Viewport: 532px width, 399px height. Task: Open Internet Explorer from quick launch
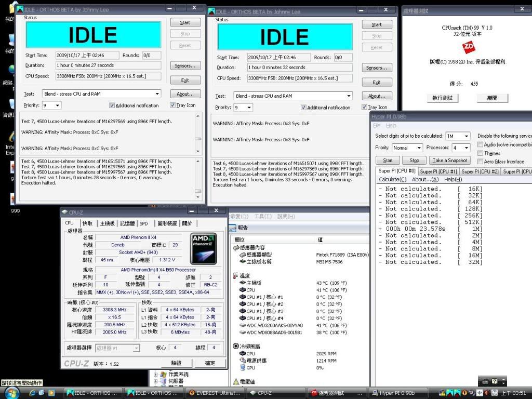tap(33, 393)
